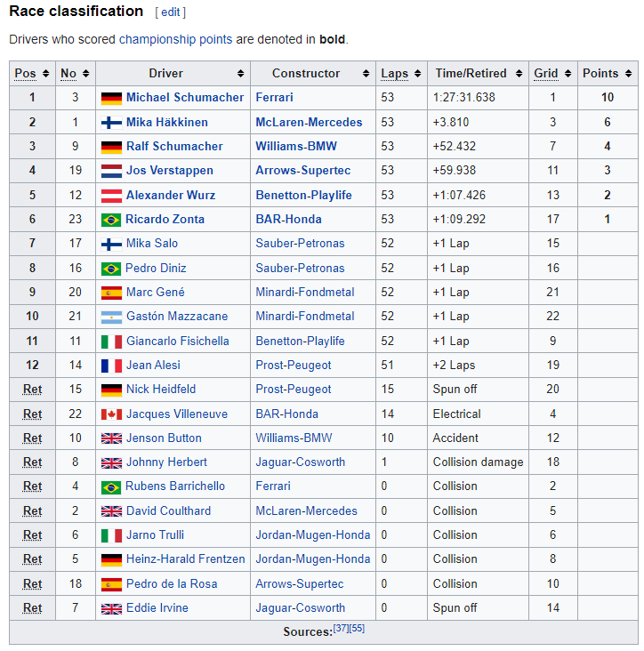Follow the McLaren-Mercedes link in row 2

pyautogui.click(x=309, y=122)
